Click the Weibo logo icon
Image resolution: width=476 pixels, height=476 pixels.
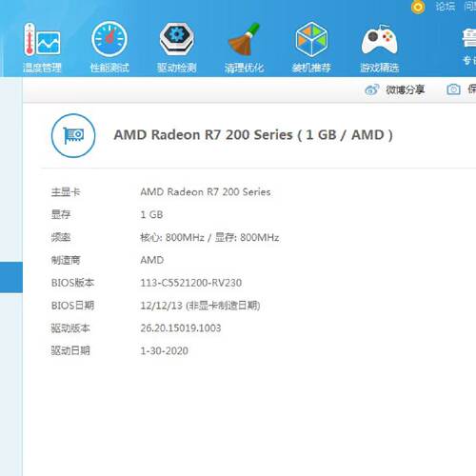371,89
